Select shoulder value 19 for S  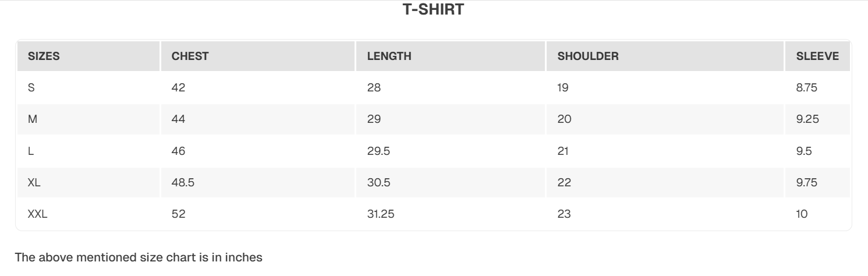click(x=563, y=88)
